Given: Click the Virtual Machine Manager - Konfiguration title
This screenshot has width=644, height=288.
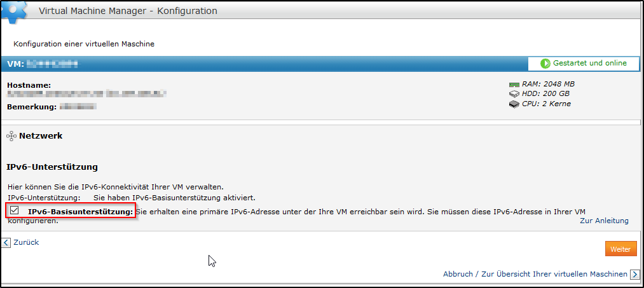Looking at the screenshot, I should (x=128, y=11).
